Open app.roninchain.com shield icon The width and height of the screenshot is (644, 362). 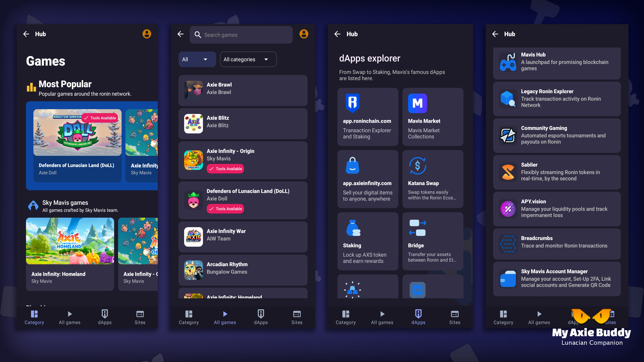[353, 103]
